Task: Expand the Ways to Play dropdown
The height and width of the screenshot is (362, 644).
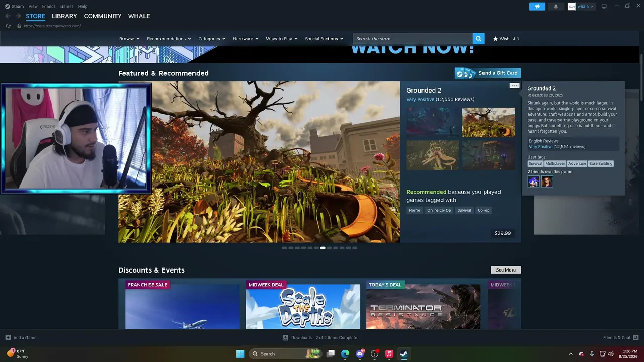Action: coord(282,39)
